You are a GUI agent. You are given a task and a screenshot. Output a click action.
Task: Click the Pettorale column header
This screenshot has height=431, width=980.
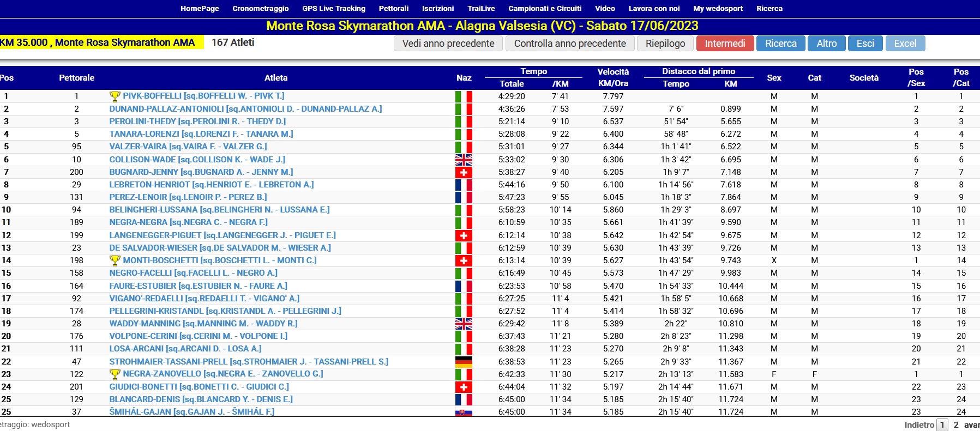coord(76,78)
